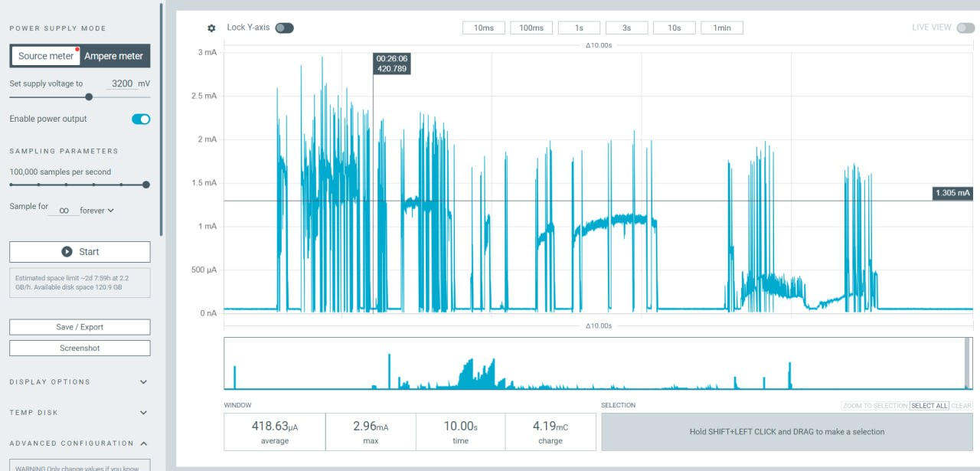This screenshot has width=980, height=471.
Task: Choose the 3s time window
Action: point(626,28)
